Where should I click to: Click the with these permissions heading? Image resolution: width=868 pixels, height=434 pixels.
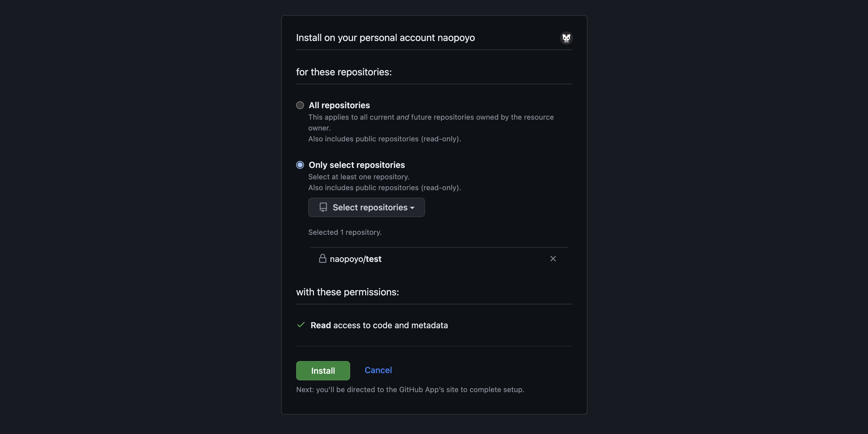click(x=347, y=292)
